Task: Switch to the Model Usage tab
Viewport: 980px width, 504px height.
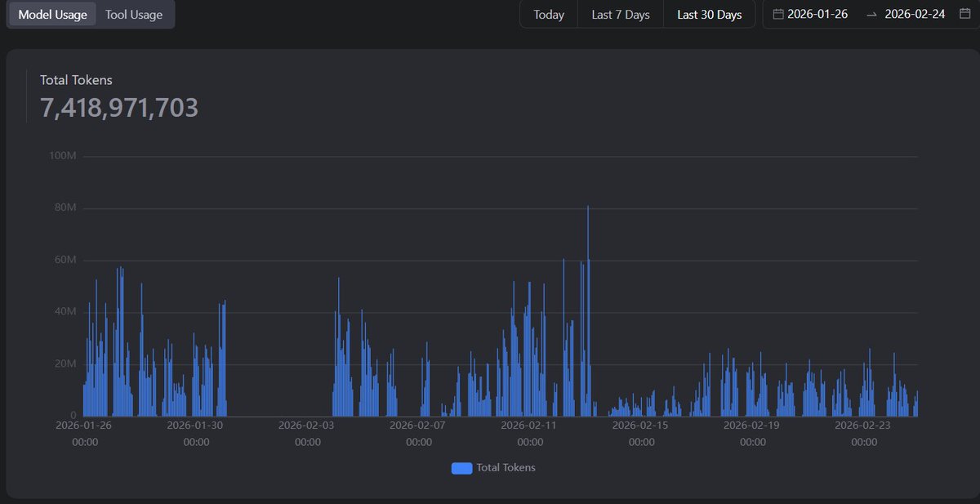Action: (x=52, y=15)
